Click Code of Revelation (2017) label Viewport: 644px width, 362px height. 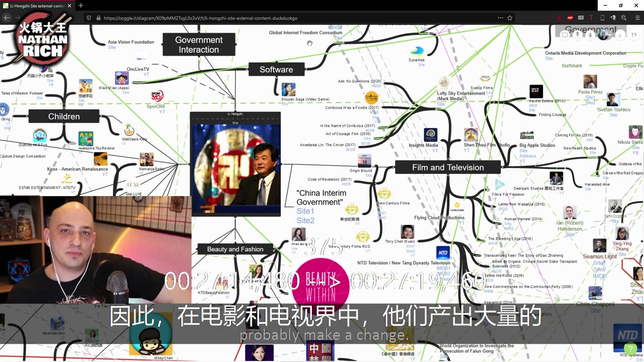click(330, 179)
